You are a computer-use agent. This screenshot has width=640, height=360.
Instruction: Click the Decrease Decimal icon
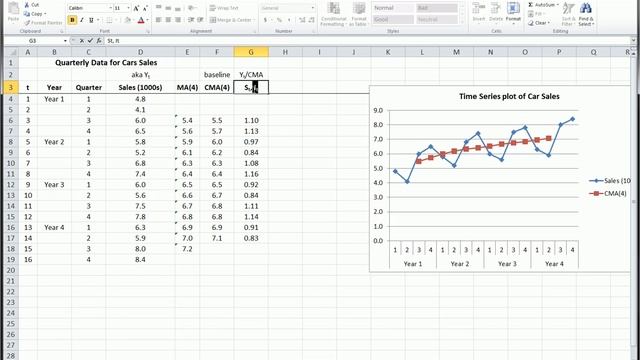[311, 20]
